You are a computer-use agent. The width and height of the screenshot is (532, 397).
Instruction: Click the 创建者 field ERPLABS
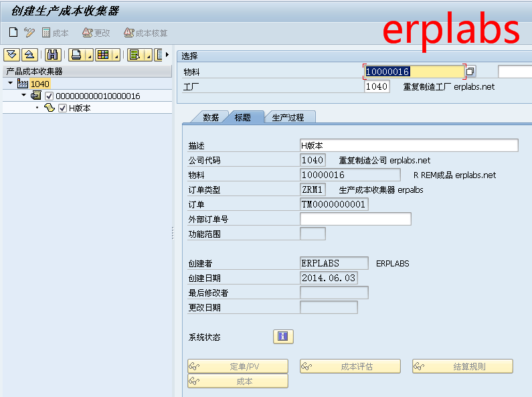(x=334, y=263)
